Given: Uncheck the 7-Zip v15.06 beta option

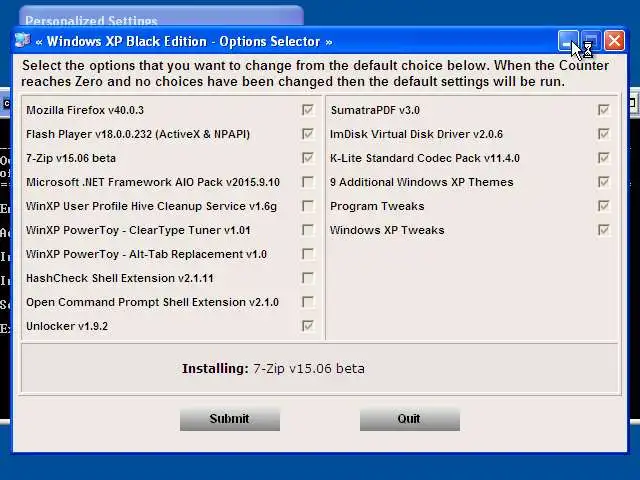Looking at the screenshot, I should click(x=308, y=158).
